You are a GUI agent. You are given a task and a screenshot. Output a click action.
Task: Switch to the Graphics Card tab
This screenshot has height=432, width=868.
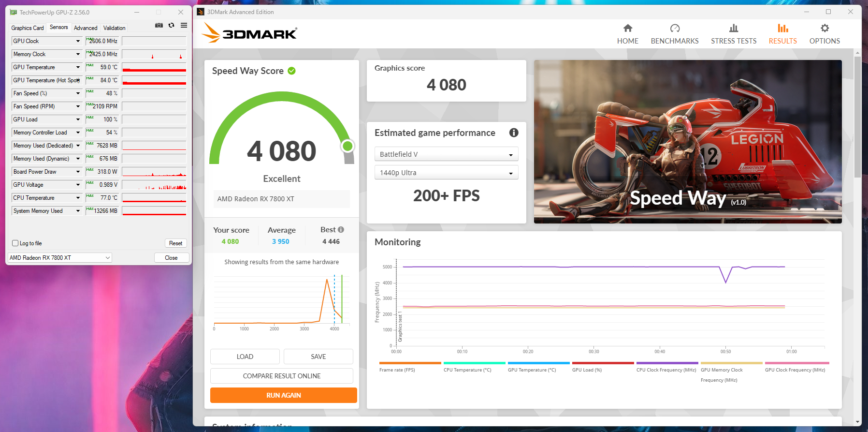pos(28,28)
